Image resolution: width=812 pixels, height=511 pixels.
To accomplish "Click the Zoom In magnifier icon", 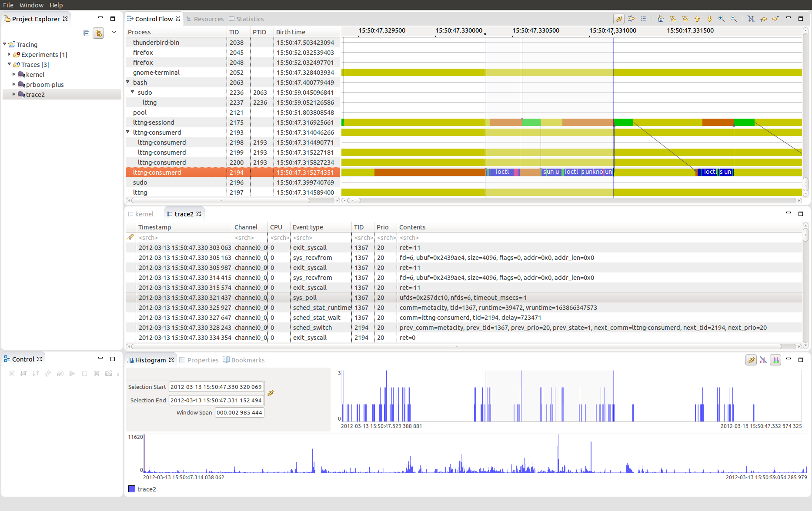I will coord(722,19).
